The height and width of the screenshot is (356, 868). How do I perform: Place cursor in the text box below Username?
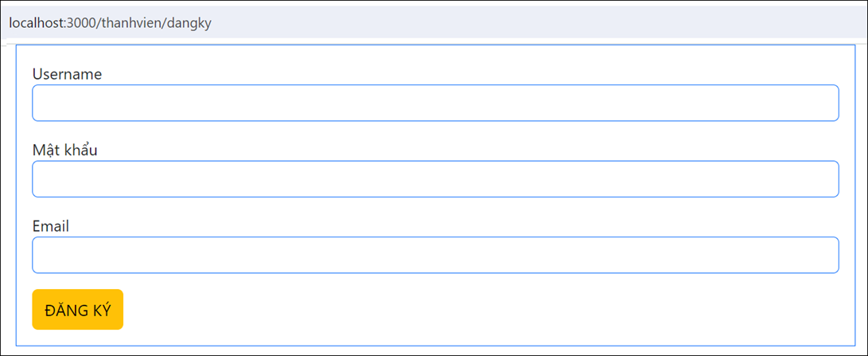click(435, 103)
